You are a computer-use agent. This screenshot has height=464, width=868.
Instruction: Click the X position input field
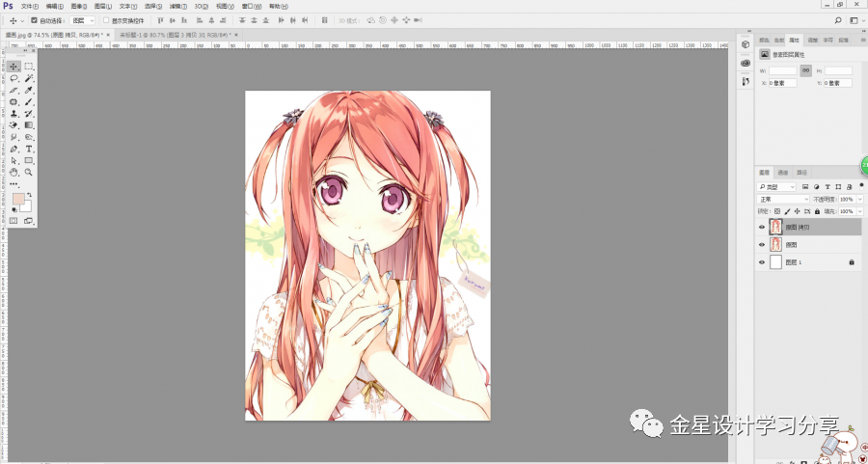[783, 83]
